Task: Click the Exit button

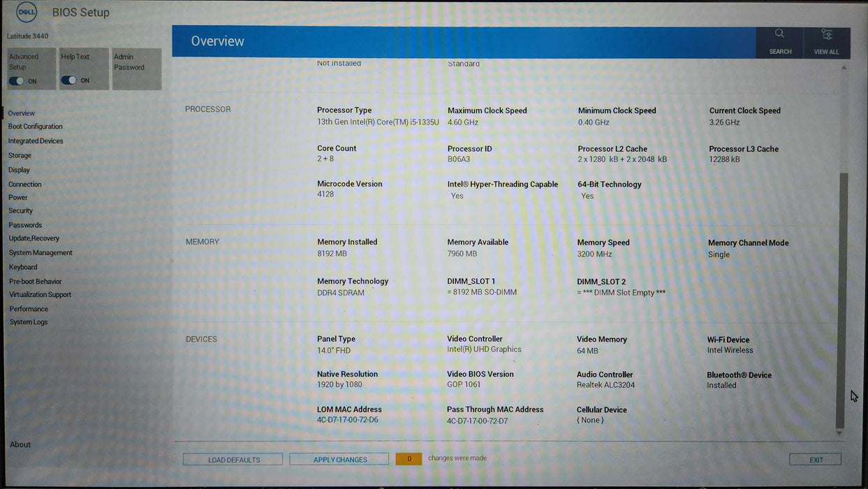Action: point(816,460)
